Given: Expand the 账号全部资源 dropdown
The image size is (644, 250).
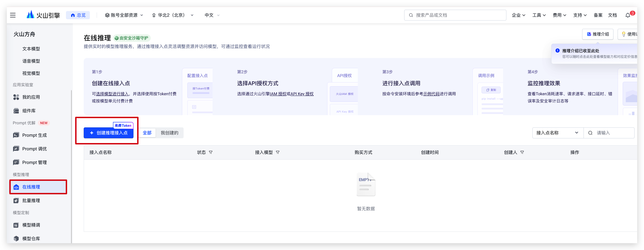Looking at the screenshot, I should [124, 15].
